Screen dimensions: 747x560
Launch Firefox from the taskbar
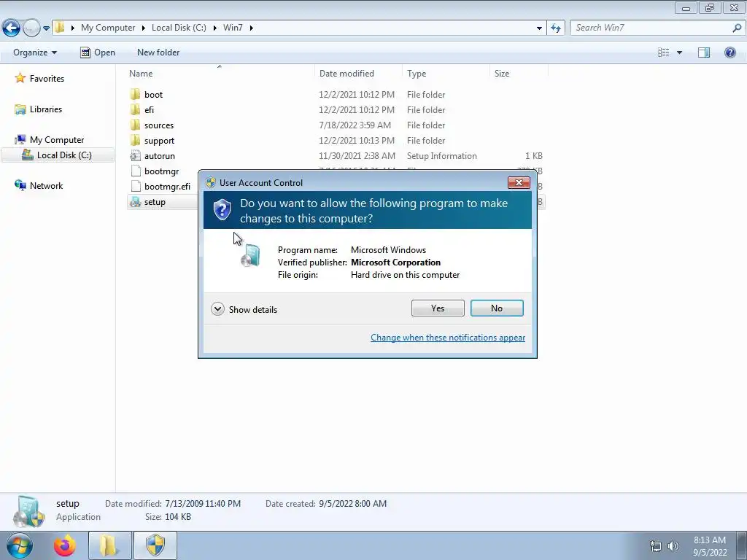tap(65, 545)
